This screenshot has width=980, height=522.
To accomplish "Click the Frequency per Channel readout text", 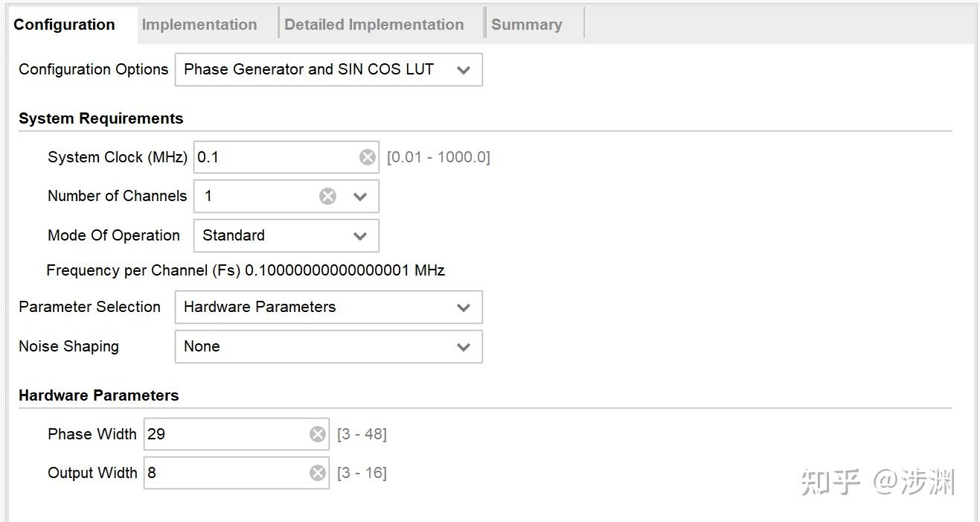I will coord(246,270).
